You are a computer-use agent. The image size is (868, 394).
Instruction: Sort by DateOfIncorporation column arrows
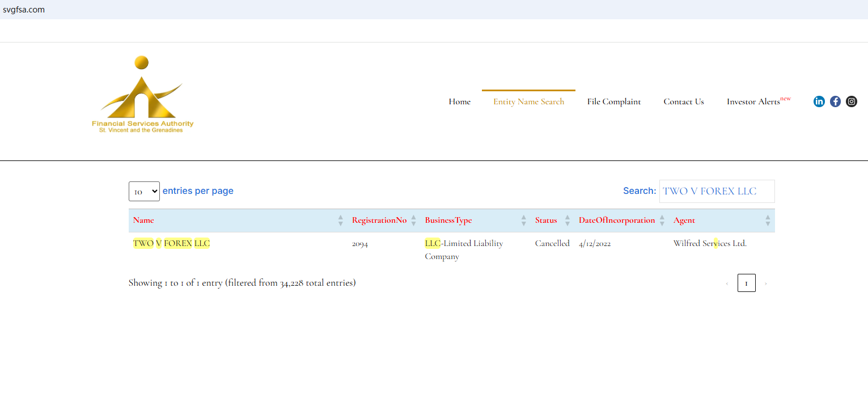[662, 221]
